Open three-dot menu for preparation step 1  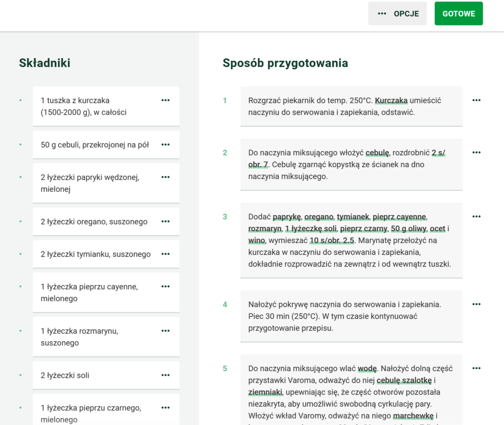[476, 100]
